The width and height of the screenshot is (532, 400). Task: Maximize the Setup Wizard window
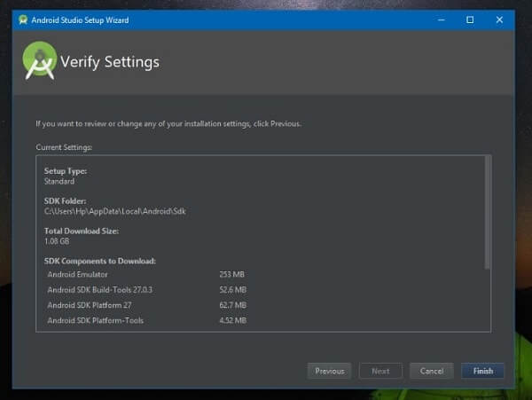coord(470,20)
